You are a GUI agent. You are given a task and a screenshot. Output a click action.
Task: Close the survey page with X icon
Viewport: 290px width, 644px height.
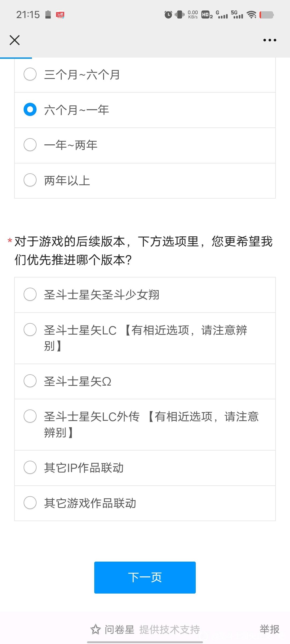pos(15,40)
